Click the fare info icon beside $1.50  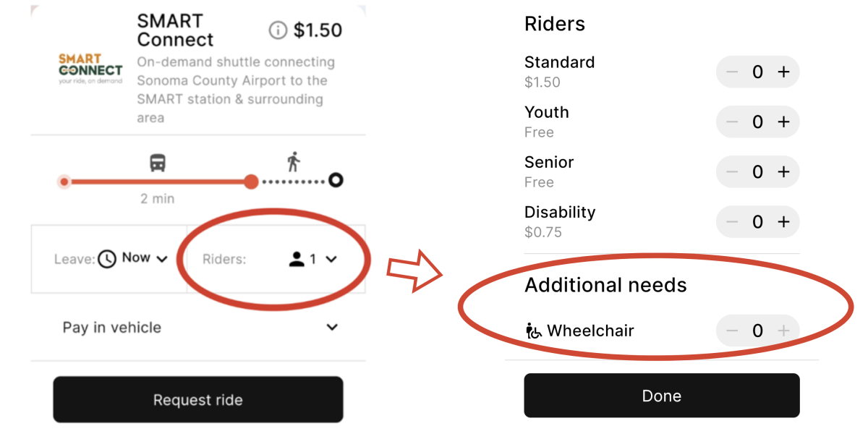click(x=277, y=30)
